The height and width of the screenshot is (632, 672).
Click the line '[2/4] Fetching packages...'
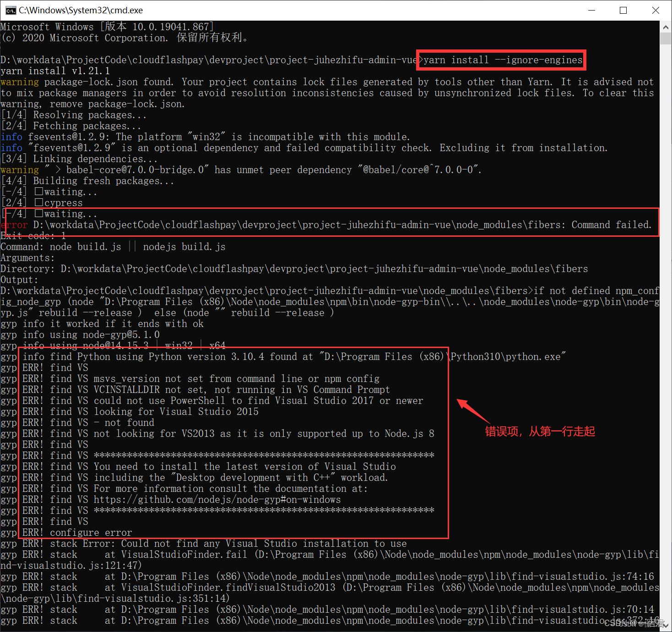coord(70,126)
